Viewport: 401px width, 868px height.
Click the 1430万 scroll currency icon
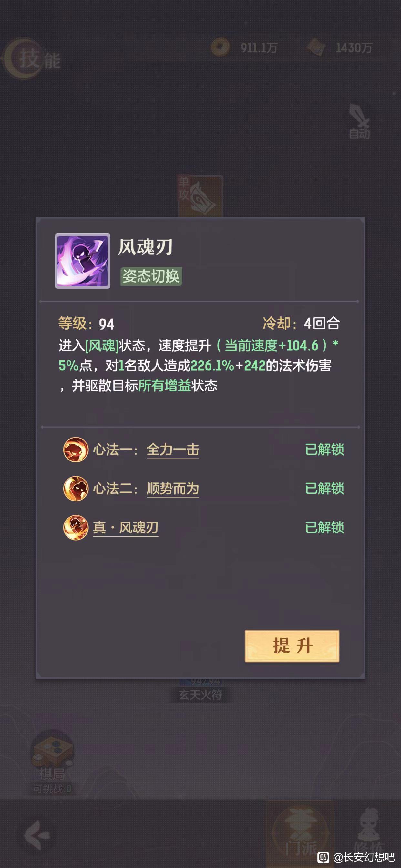316,47
